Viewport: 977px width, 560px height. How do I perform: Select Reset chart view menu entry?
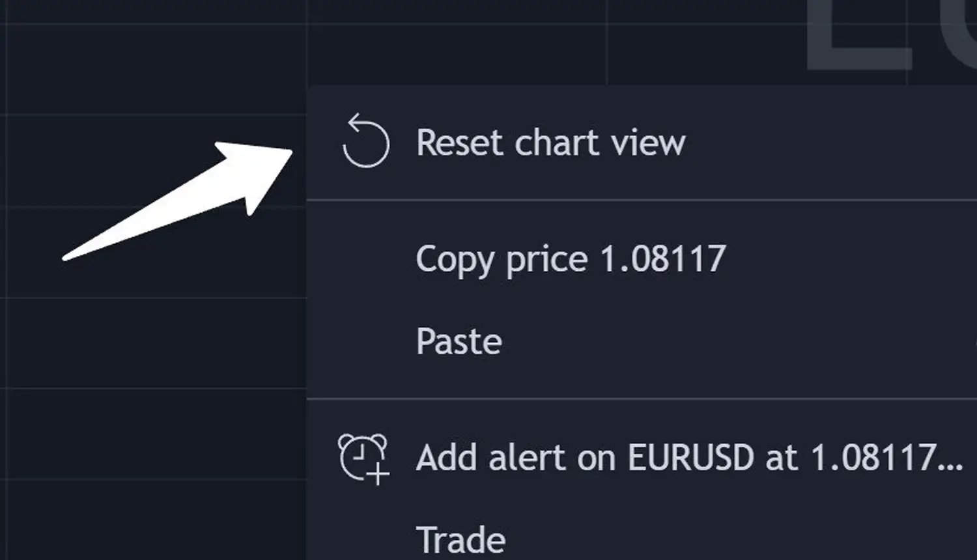(550, 143)
